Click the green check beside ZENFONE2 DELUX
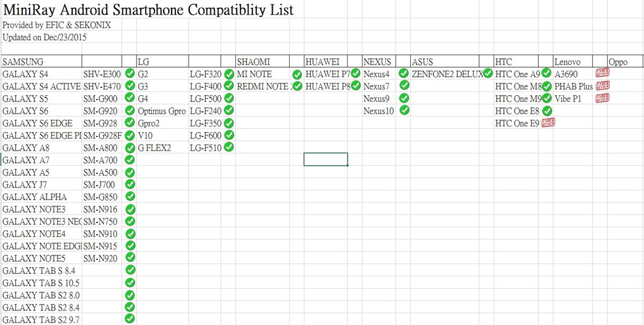 pos(488,74)
